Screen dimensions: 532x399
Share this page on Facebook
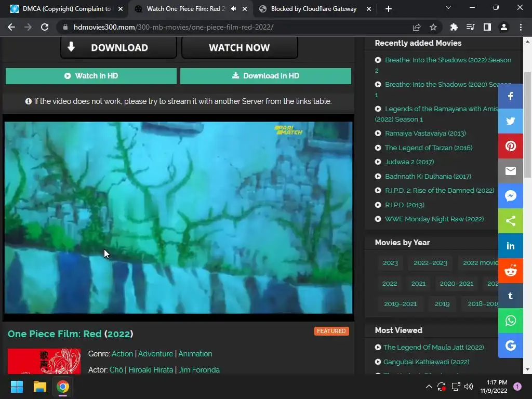[510, 96]
